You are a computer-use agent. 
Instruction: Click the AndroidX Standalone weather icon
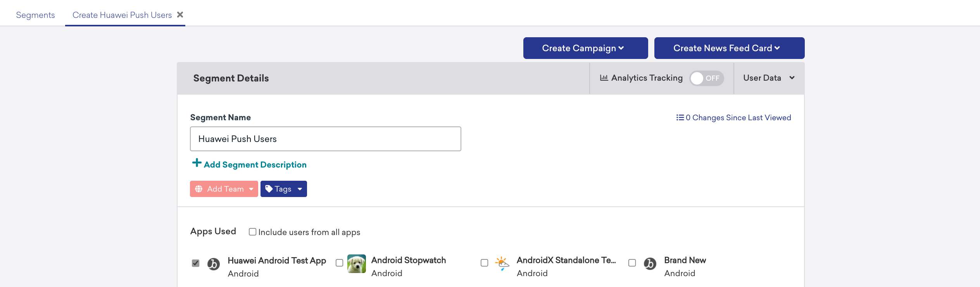coord(502,263)
